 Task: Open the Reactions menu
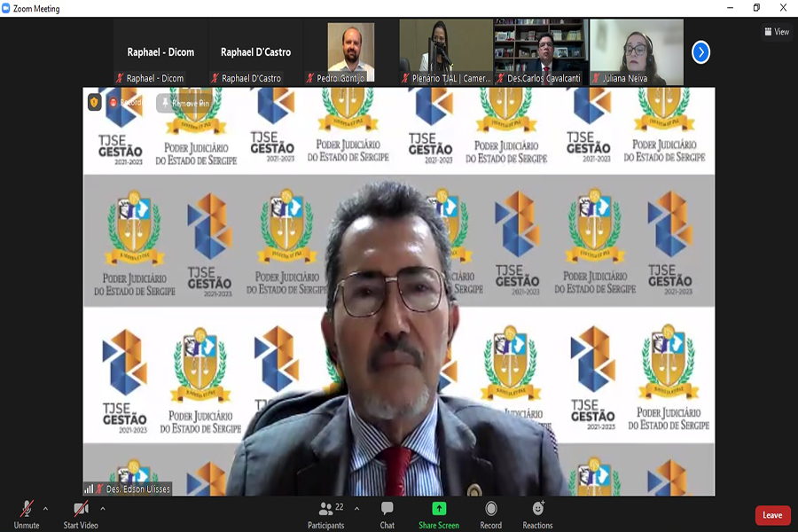(x=537, y=513)
